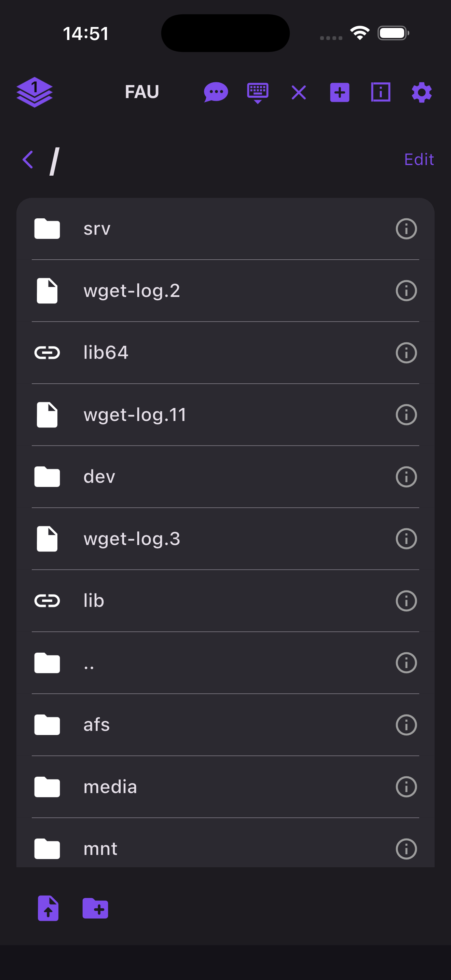Show info for the srv folder
The width and height of the screenshot is (451, 980).
(x=406, y=229)
